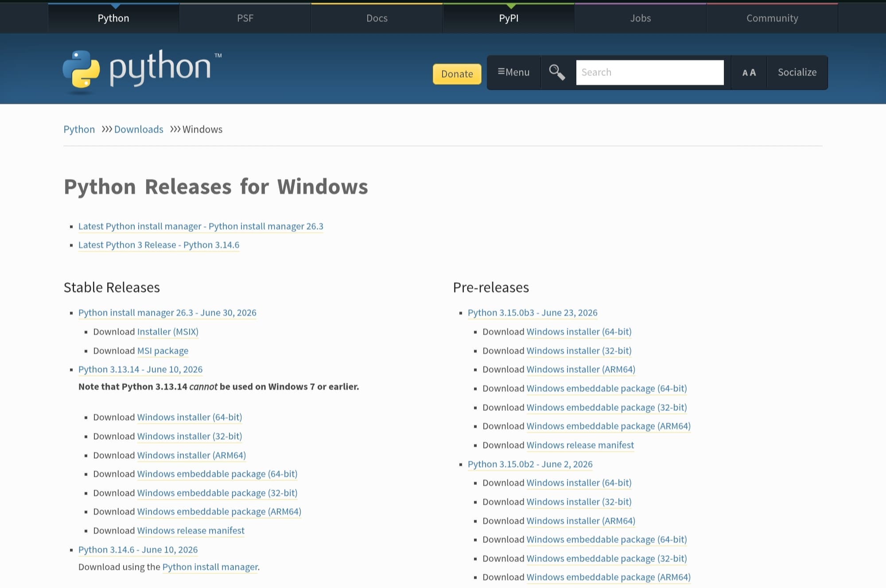
Task: Go to the Python breadcrumb link
Action: pos(79,129)
